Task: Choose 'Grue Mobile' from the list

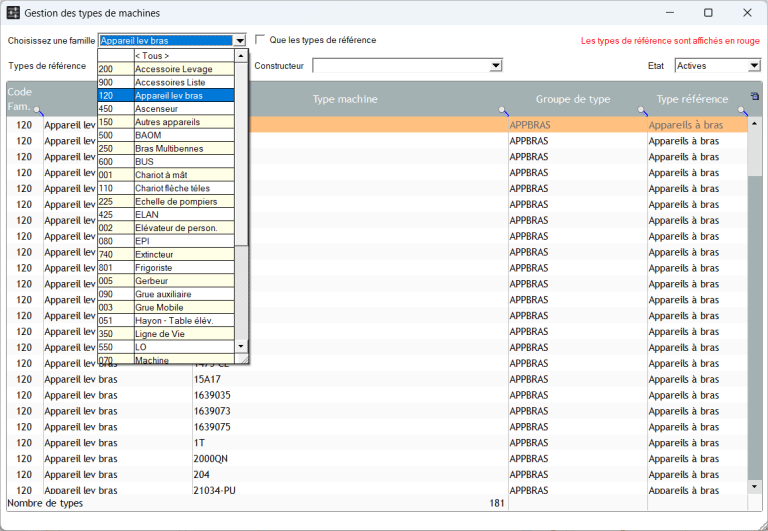Action: tap(166, 307)
